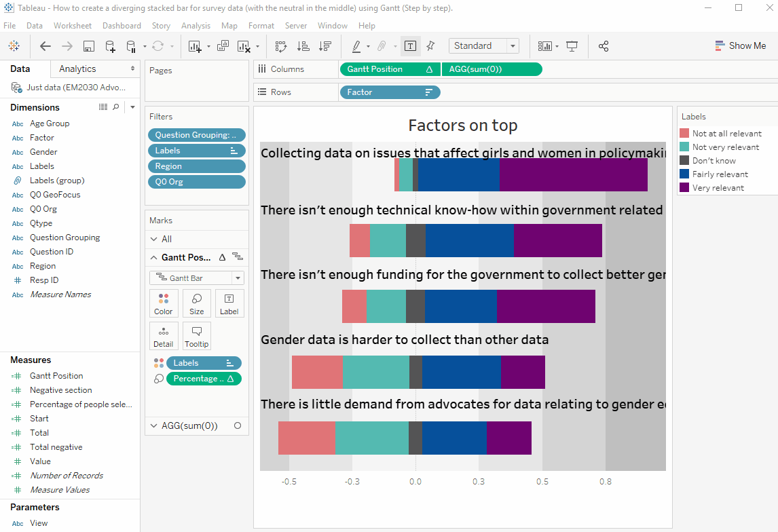Click the Redo forward arrow
The width and height of the screenshot is (778, 532).
click(67, 46)
